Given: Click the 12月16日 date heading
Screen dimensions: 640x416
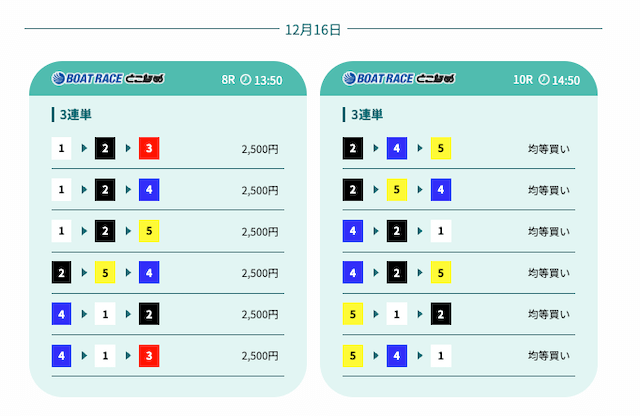Looking at the screenshot, I should click(313, 29).
